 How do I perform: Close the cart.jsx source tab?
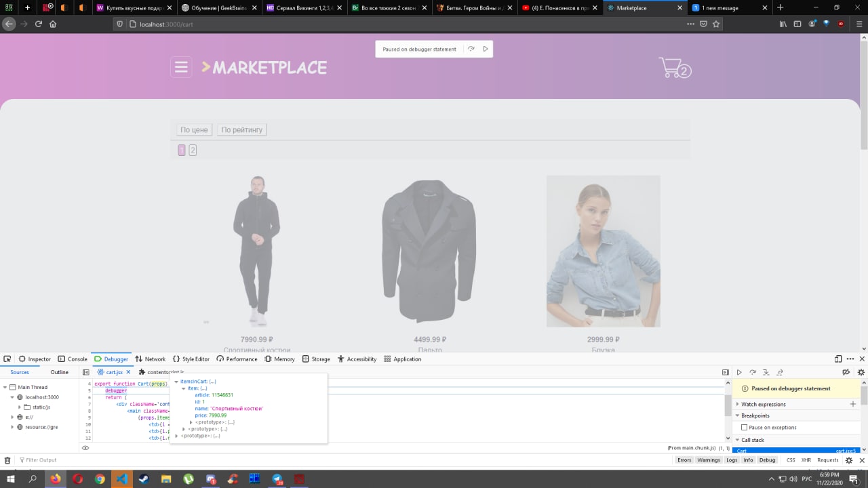coord(128,372)
